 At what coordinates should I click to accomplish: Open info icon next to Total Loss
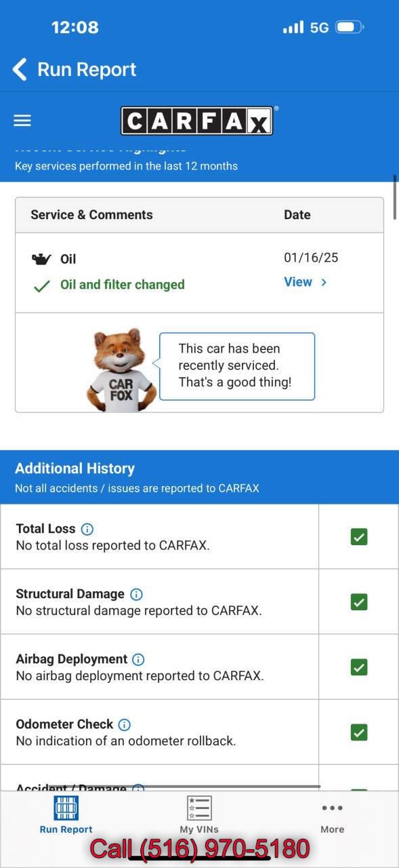87,529
